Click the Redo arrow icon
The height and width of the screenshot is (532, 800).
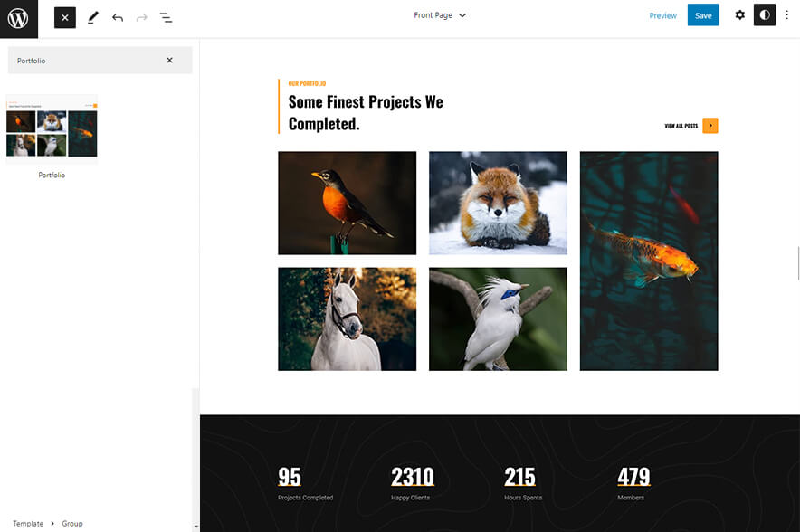(140, 16)
